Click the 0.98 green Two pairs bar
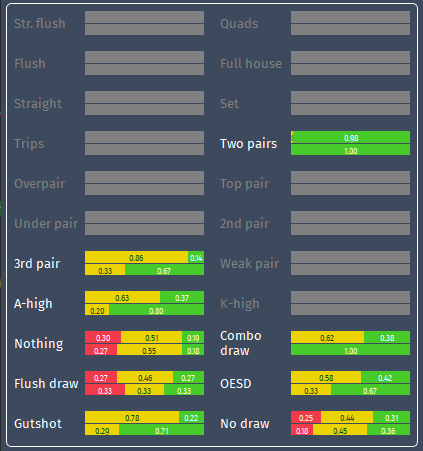The width and height of the screenshot is (423, 451). [351, 137]
